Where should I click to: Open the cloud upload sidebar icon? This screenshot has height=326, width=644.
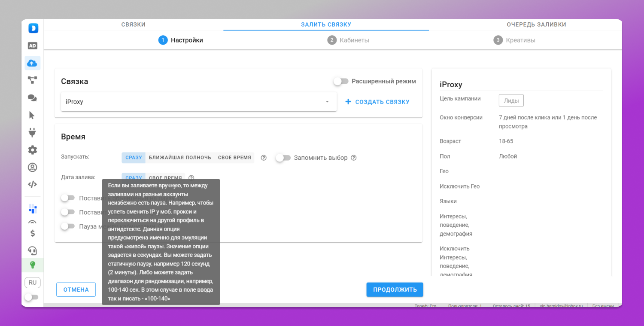coord(32,63)
